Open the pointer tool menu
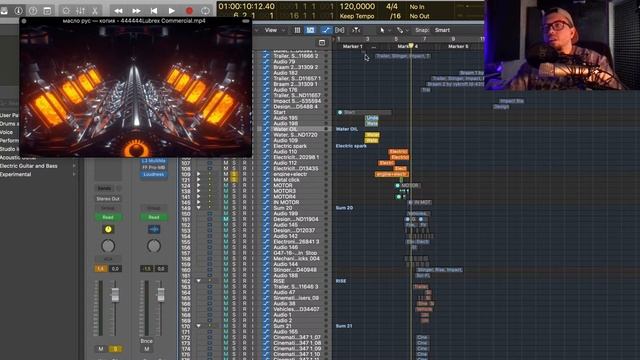The width and height of the screenshot is (640, 360). 385,30
